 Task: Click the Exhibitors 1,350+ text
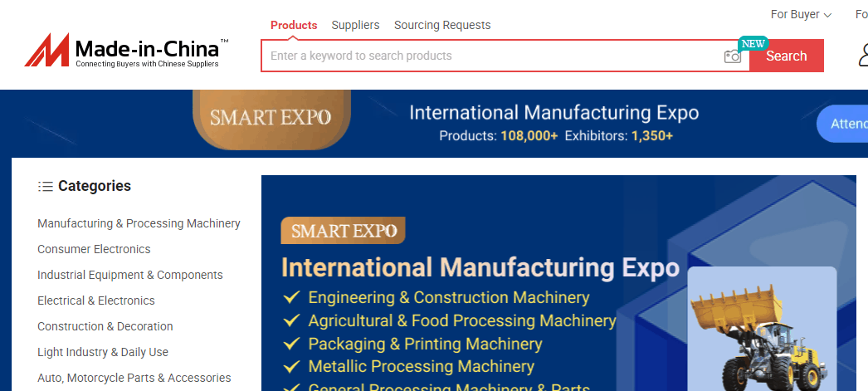(619, 135)
